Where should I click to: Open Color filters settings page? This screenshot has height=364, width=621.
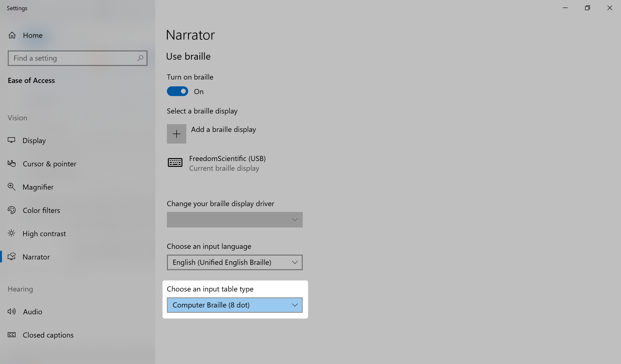point(41,210)
